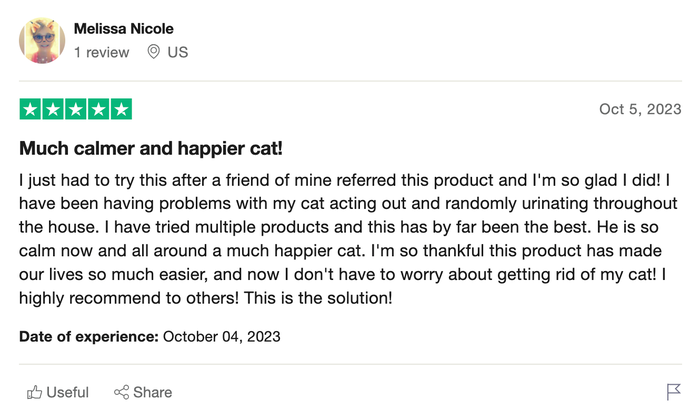Click the "Date of experience:" label
The width and height of the screenshot is (700, 420).
click(x=89, y=336)
